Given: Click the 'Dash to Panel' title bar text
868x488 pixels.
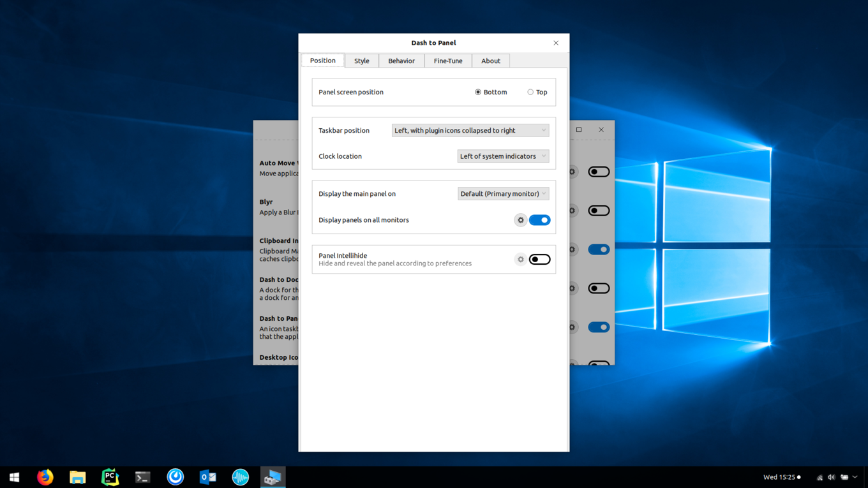Looking at the screenshot, I should pyautogui.click(x=433, y=43).
